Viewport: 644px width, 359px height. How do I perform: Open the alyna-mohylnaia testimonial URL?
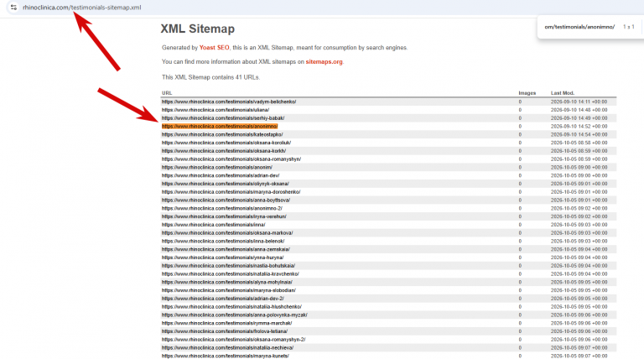tap(227, 282)
